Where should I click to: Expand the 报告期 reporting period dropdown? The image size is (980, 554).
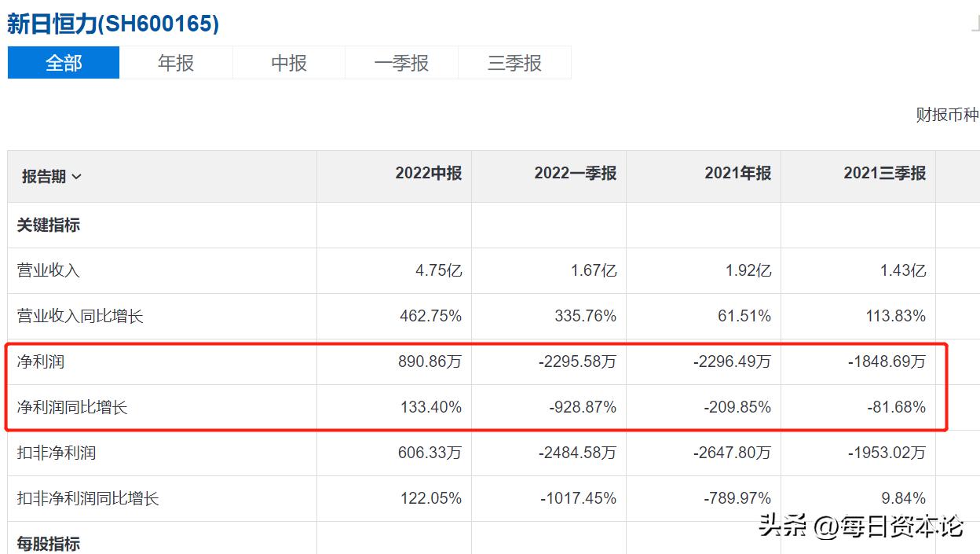click(51, 176)
